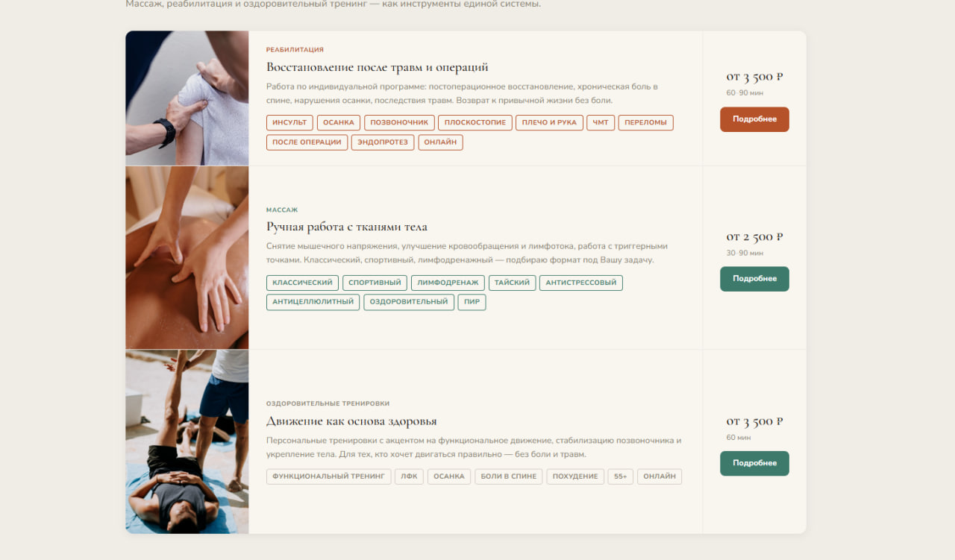The image size is (955, 560).
Task: Click the 60 мин duration text
Action: [x=739, y=438]
